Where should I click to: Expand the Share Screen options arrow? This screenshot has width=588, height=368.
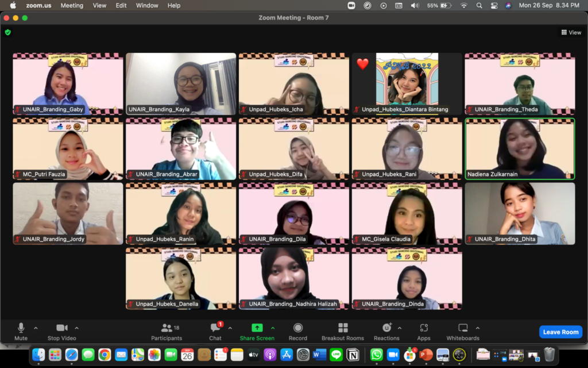(x=273, y=328)
